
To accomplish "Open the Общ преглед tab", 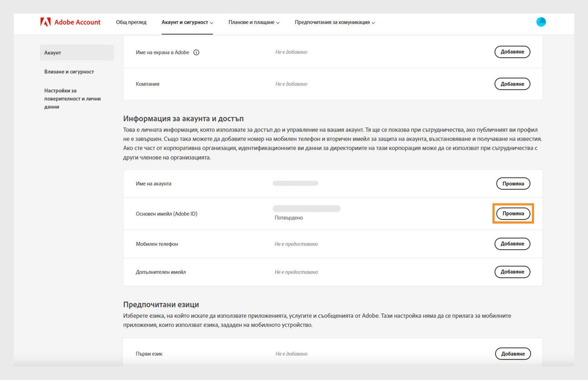I will [x=131, y=22].
